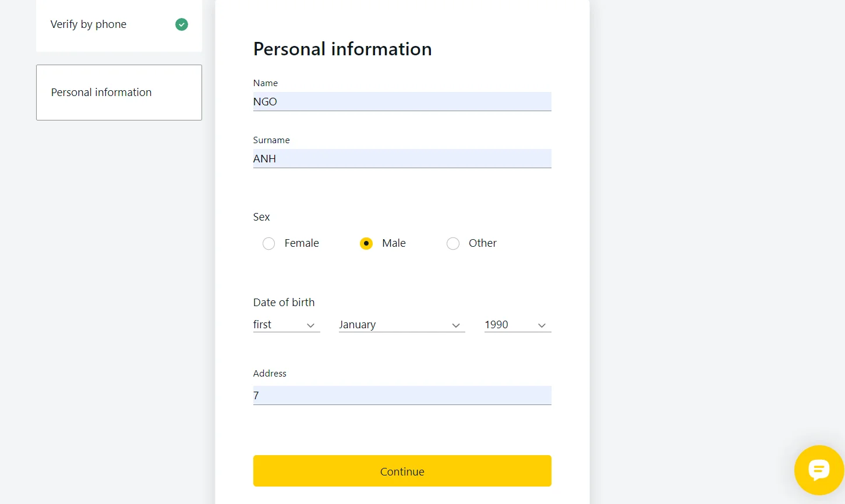The width and height of the screenshot is (845, 504).
Task: Click the day dropdown chevron arrow
Action: pos(312,325)
